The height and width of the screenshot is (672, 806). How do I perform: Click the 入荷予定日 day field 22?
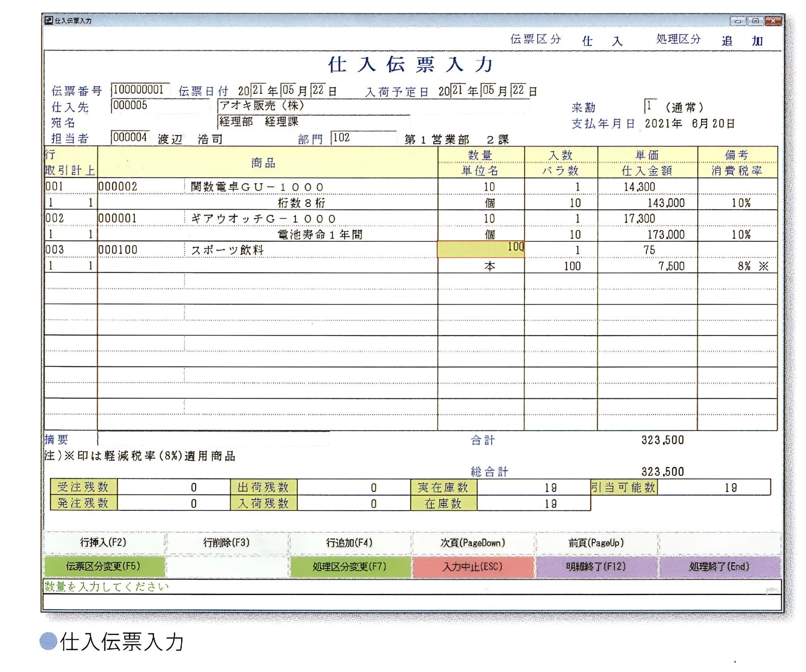click(x=519, y=90)
